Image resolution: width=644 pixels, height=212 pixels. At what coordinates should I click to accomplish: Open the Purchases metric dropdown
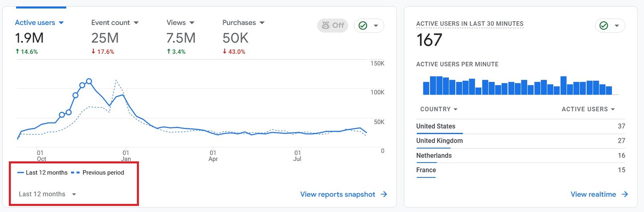tap(243, 23)
